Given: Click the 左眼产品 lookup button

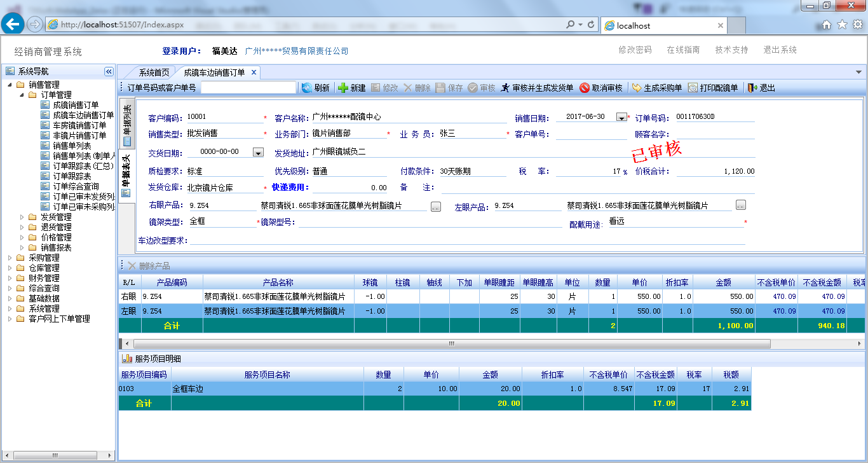Looking at the screenshot, I should pos(741,205).
